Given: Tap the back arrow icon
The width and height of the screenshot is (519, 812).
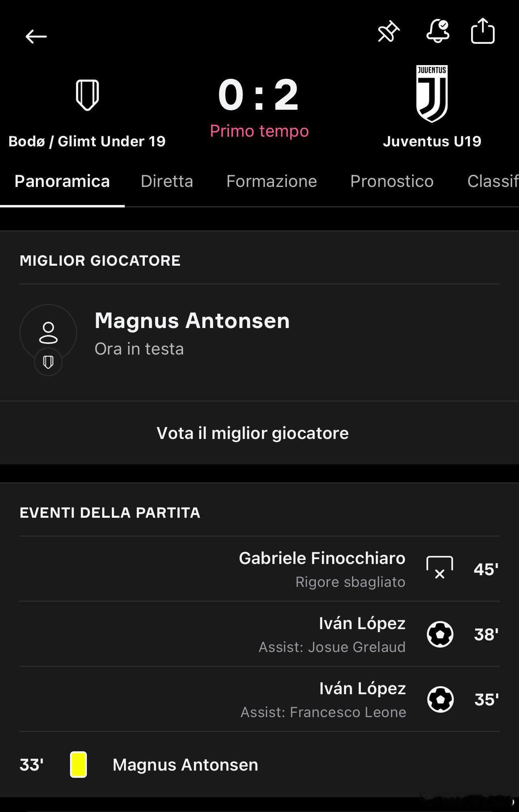Looking at the screenshot, I should (x=36, y=37).
